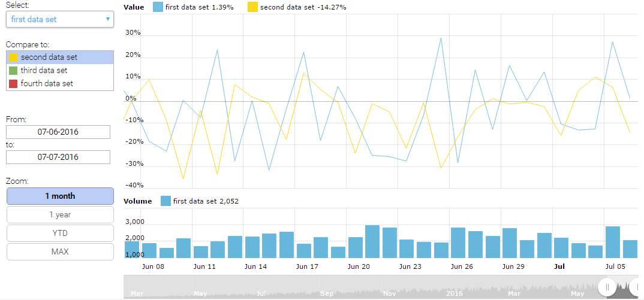Choose the YTD zoom period
644x300 pixels.
click(x=60, y=234)
